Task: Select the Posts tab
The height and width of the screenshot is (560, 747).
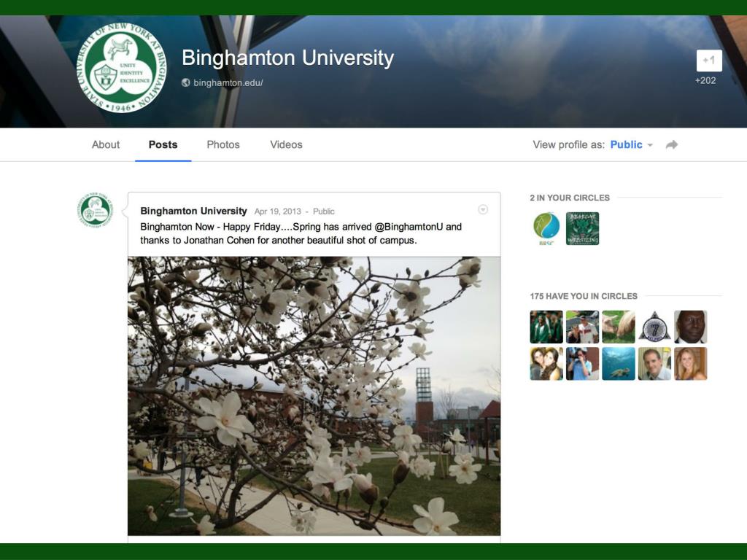Action: 163,145
